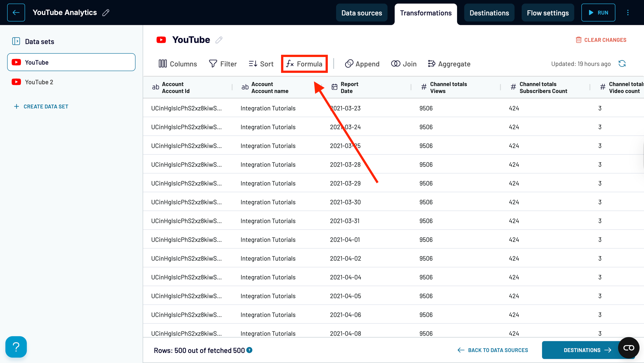The height and width of the screenshot is (363, 644).
Task: Click the rows info tooltip icon
Action: pos(250,350)
